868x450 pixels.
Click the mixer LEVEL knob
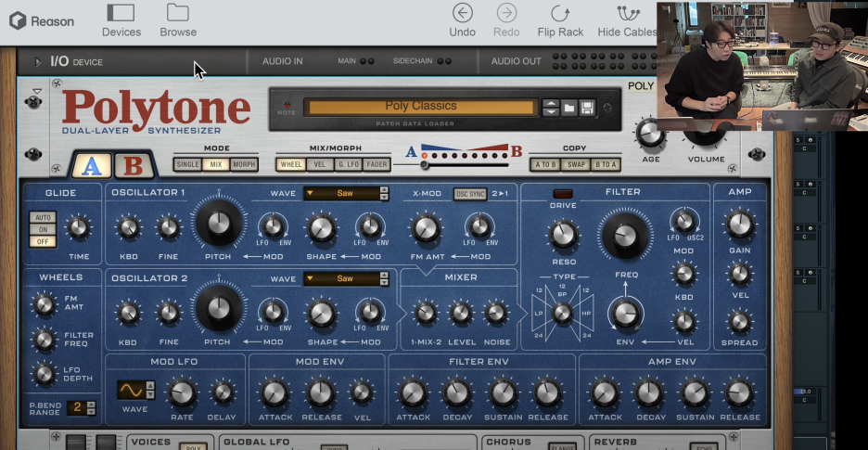[x=461, y=313]
